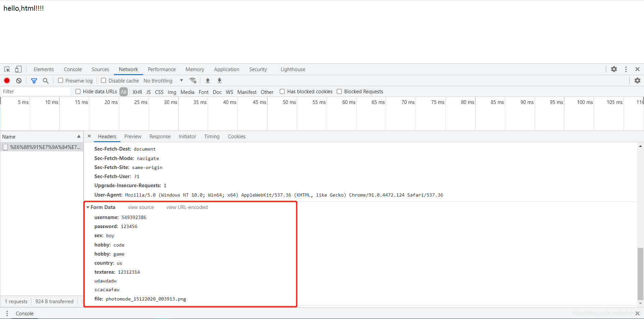Open the Application tab
The width and height of the screenshot is (644, 319).
(227, 69)
